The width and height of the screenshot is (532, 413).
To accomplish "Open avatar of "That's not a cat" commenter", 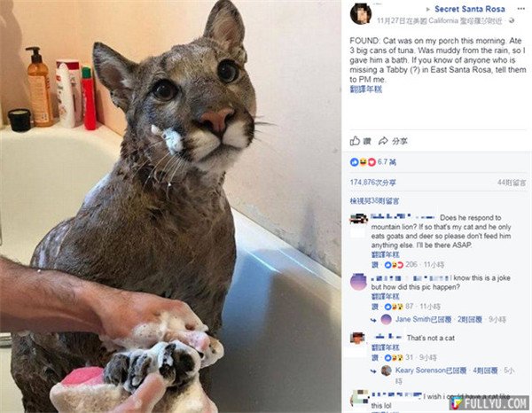I will pos(357,338).
